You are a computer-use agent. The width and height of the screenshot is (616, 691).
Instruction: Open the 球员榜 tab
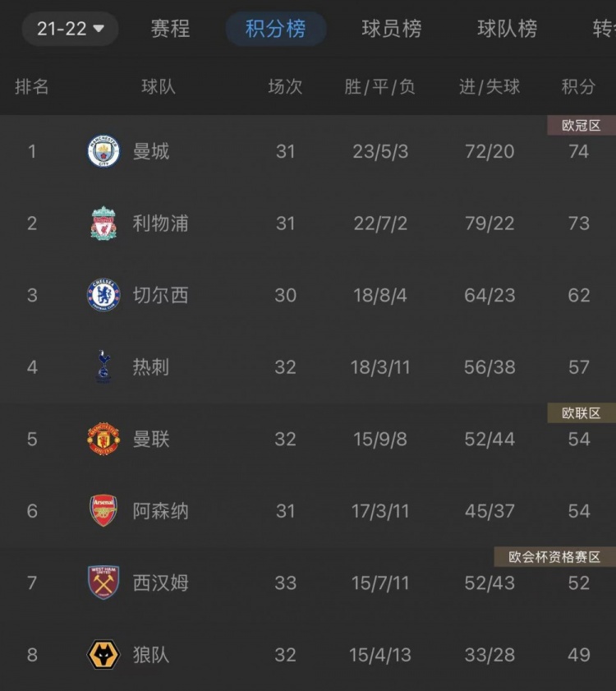pyautogui.click(x=391, y=29)
